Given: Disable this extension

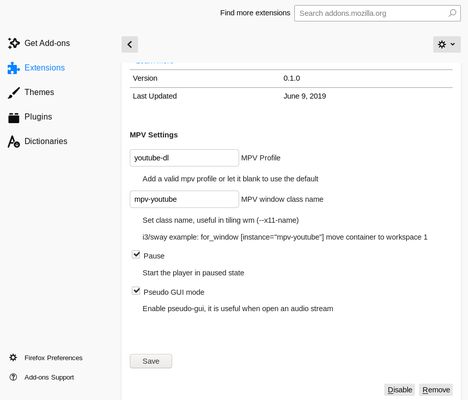Looking at the screenshot, I should coord(400,390).
